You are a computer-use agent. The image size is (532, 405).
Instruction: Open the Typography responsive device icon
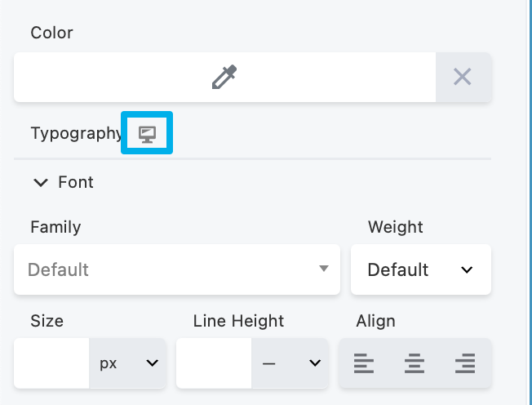147,133
